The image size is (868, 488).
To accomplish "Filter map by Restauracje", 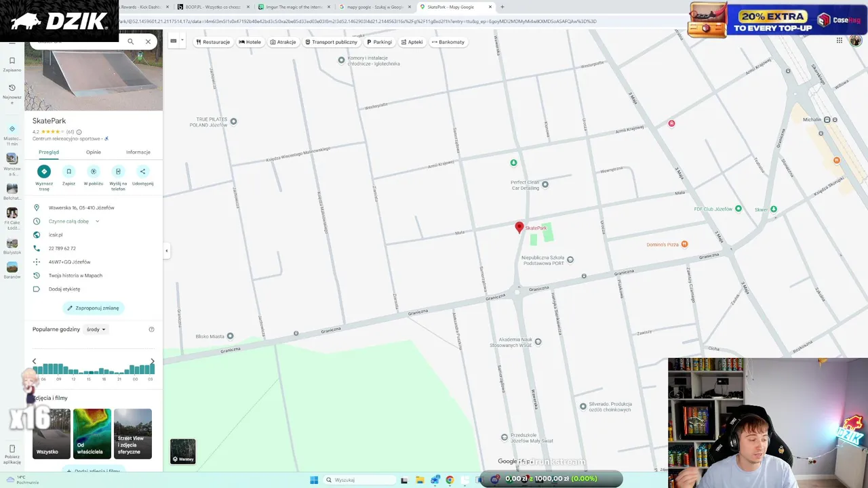I will pos(213,42).
